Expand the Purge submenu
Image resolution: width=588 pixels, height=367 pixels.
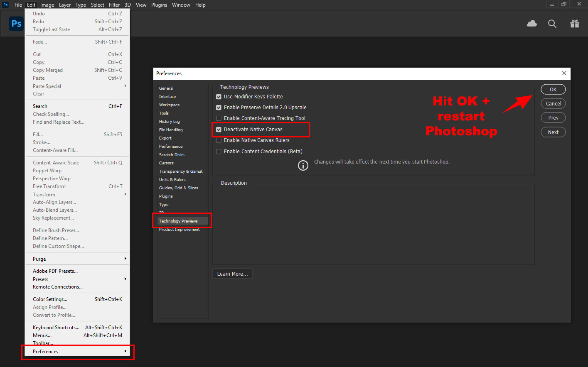click(x=77, y=259)
